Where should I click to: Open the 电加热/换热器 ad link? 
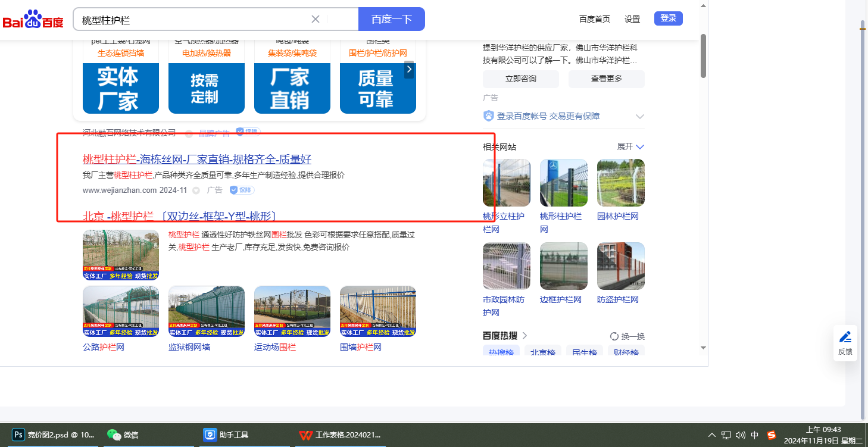(207, 53)
